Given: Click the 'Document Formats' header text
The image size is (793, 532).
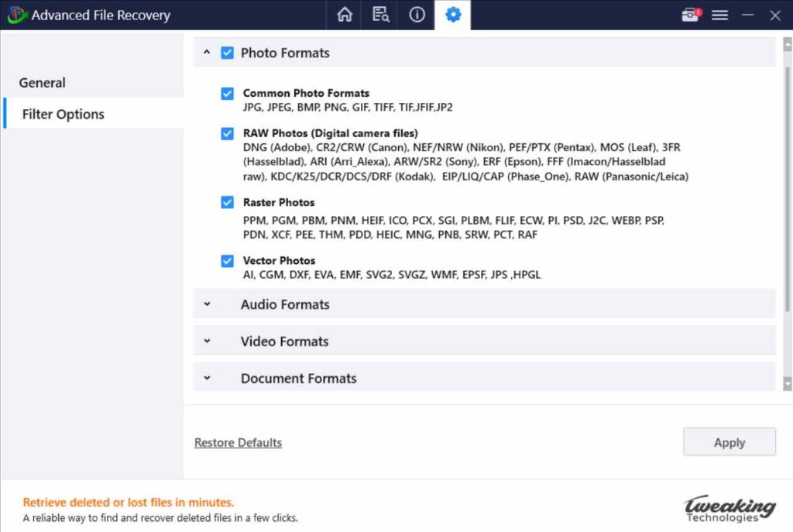Looking at the screenshot, I should (x=298, y=378).
